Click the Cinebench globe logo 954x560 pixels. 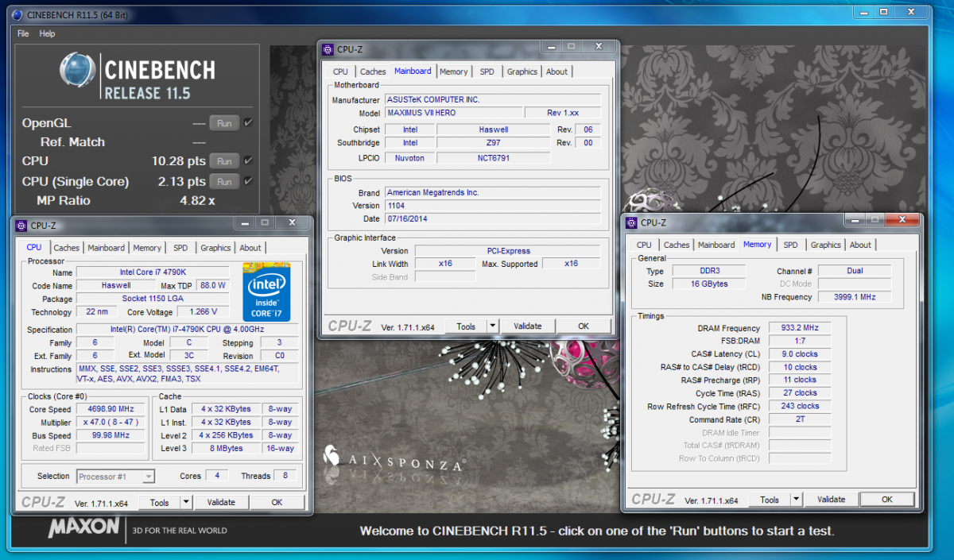pyautogui.click(x=78, y=71)
